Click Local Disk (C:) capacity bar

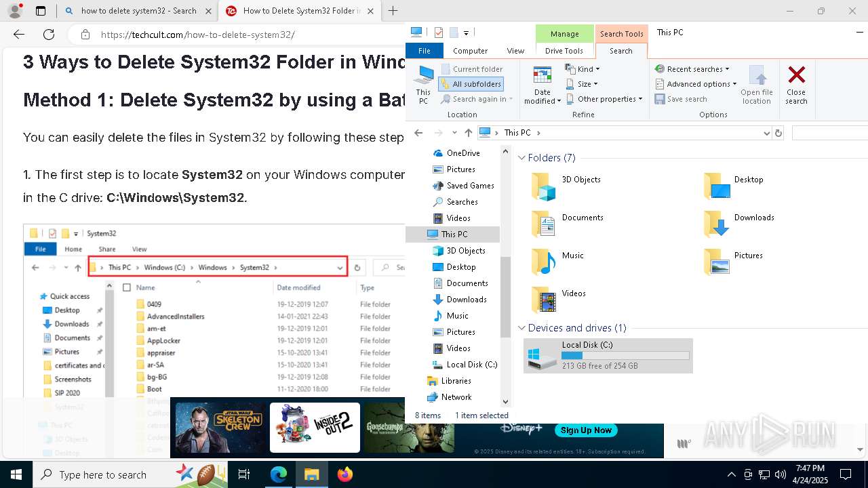625,355
